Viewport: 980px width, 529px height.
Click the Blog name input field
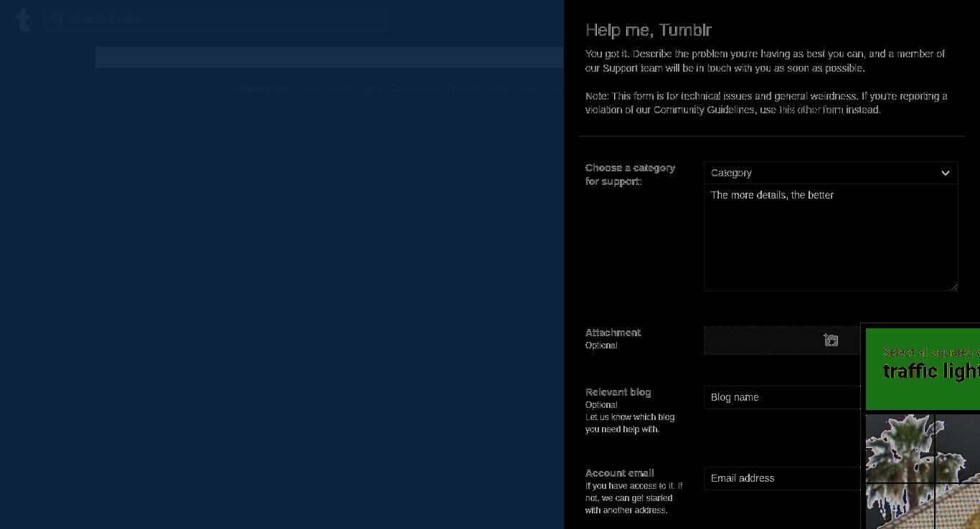[782, 397]
